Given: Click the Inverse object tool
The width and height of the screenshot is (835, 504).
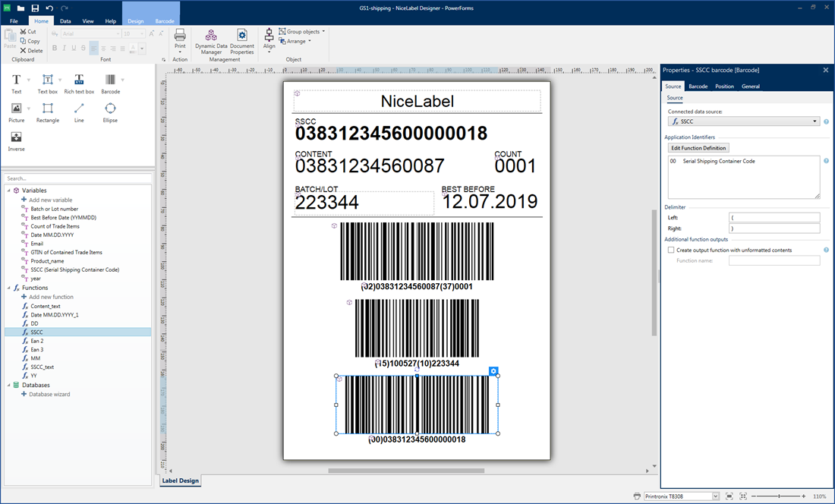Looking at the screenshot, I should 16,140.
